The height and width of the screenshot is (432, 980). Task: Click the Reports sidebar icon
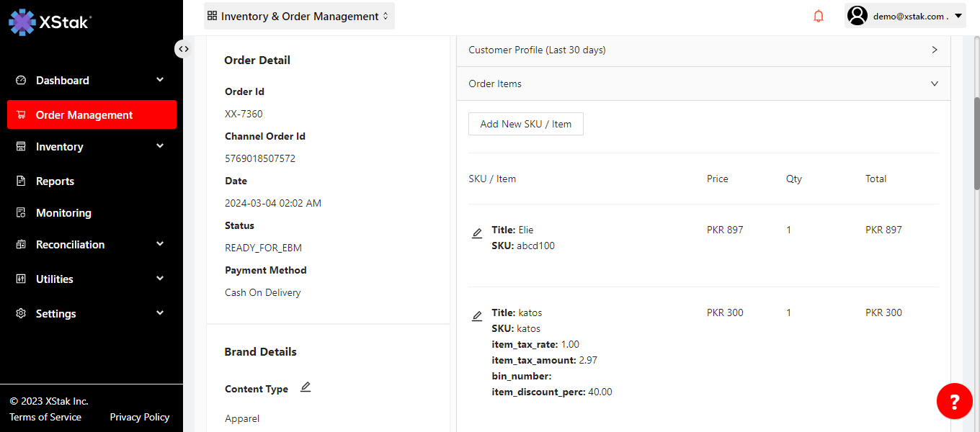click(x=21, y=181)
